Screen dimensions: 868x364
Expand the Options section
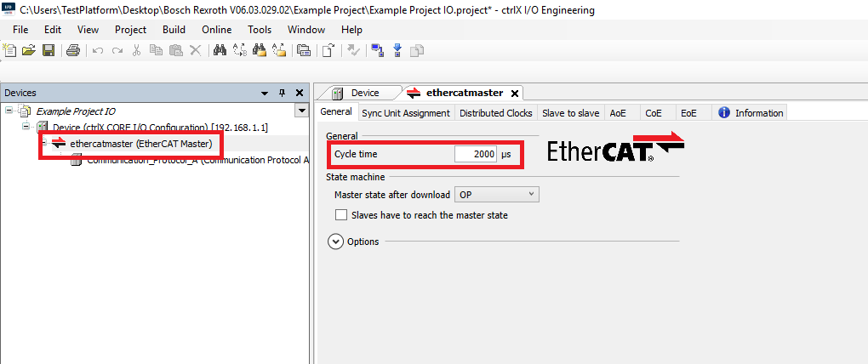click(x=334, y=242)
